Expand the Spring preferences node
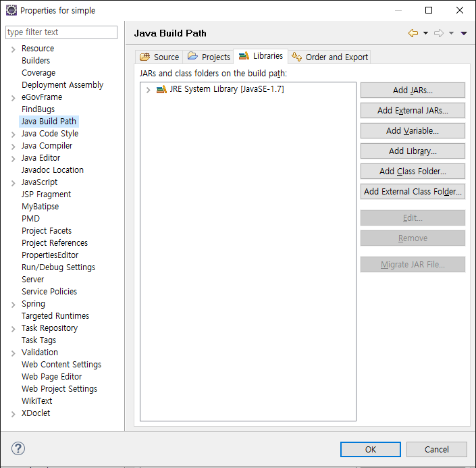The height and width of the screenshot is (468, 476). tap(14, 304)
